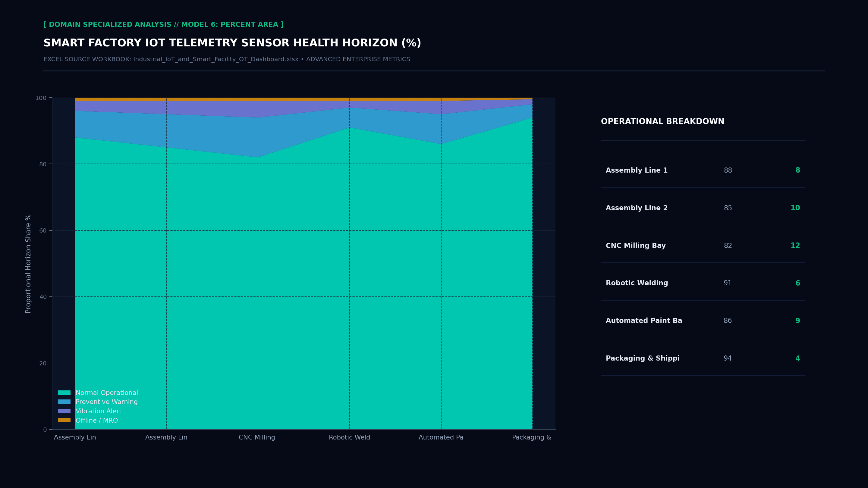Image resolution: width=868 pixels, height=488 pixels.
Task: Click the 60 y-axis tick label
Action: click(x=43, y=231)
